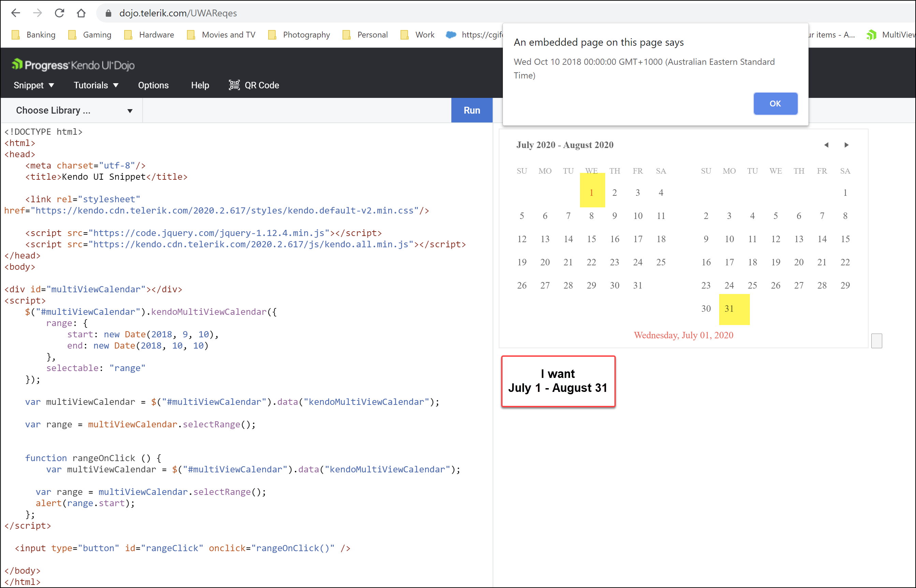Click the <!DOCTYPE html> line in editor
This screenshot has height=588, width=916.
tap(43, 132)
